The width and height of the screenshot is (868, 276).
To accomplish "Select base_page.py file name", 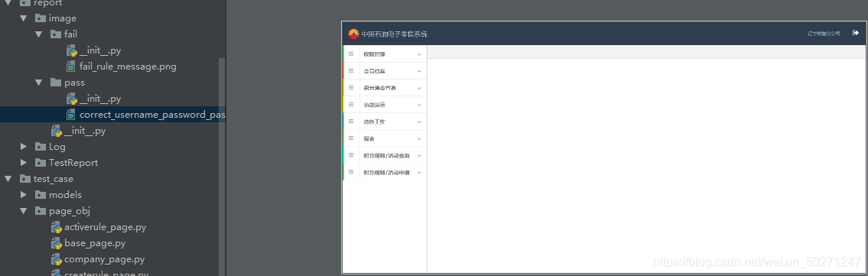I will point(95,243).
